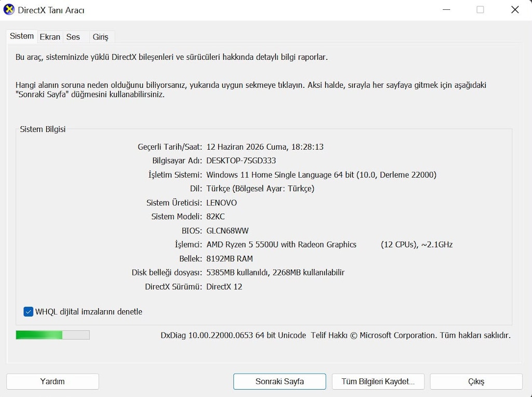The width and height of the screenshot is (532, 397).
Task: Click the İşletim Sistemi label
Action: (x=175, y=175)
